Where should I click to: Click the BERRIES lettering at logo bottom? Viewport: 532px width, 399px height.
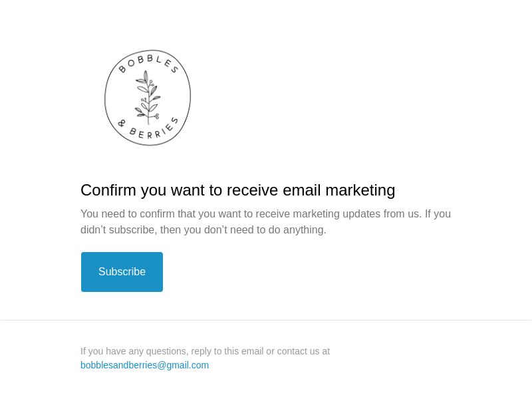(154, 129)
